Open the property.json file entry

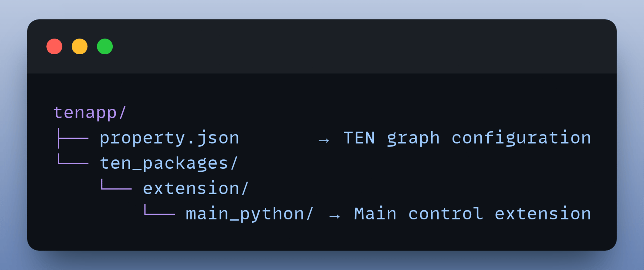(169, 138)
